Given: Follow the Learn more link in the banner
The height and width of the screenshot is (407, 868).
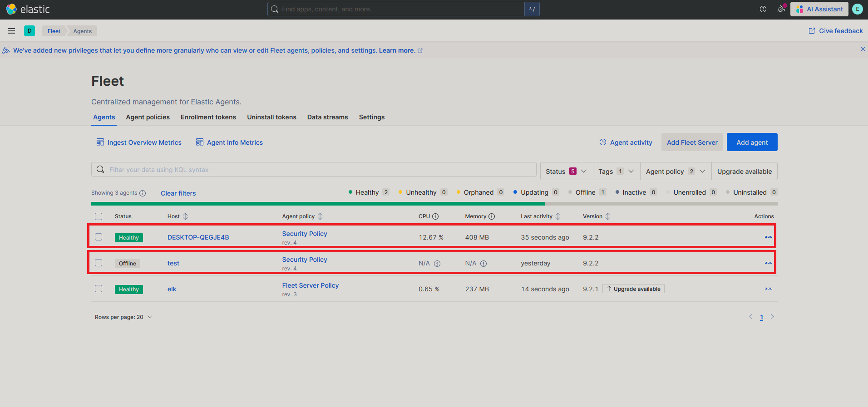Looking at the screenshot, I should pos(400,50).
